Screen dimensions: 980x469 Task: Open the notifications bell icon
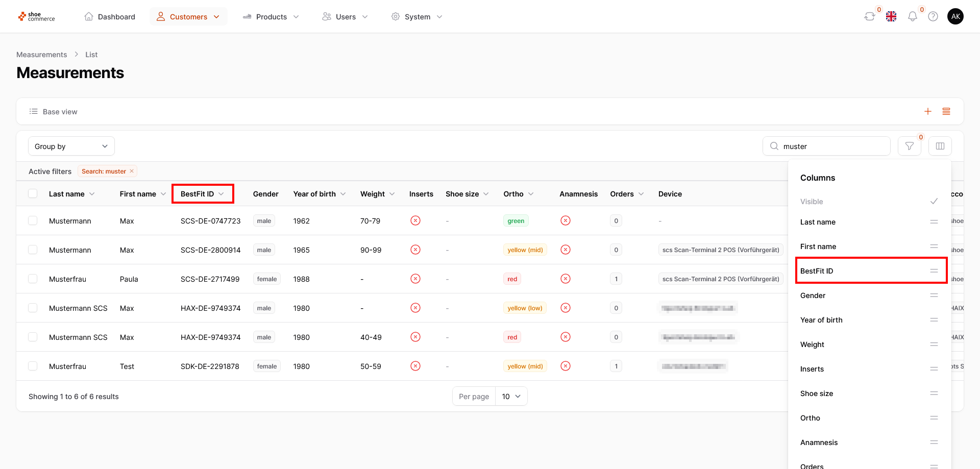click(x=912, y=17)
